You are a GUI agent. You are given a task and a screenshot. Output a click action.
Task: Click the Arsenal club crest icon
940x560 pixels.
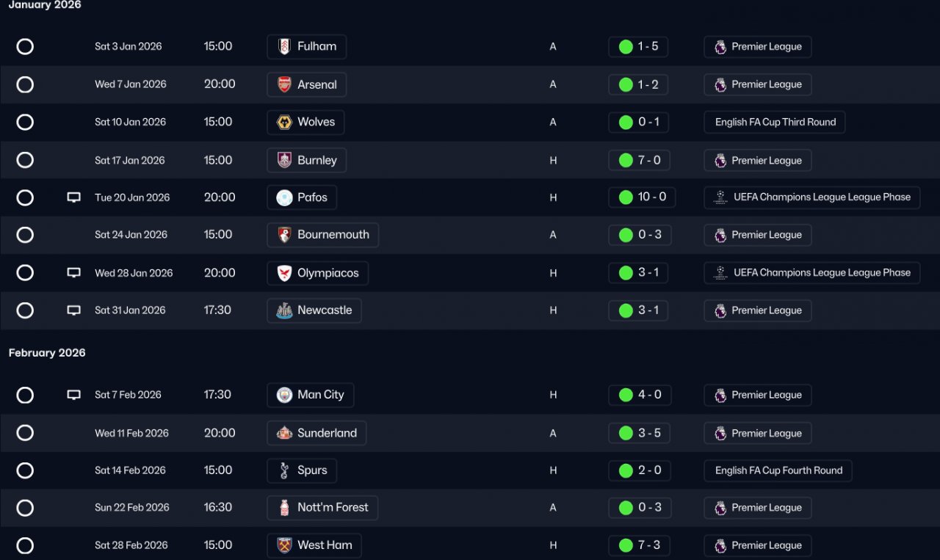(x=284, y=84)
